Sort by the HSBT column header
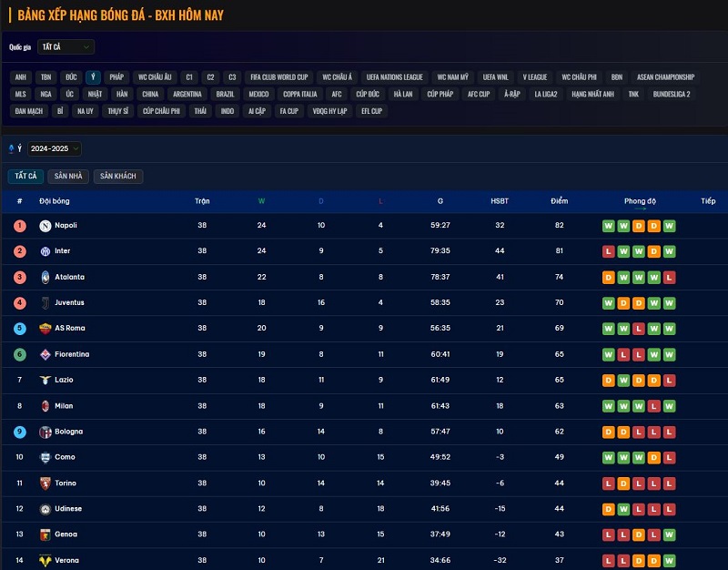728x570 pixels. pyautogui.click(x=500, y=201)
